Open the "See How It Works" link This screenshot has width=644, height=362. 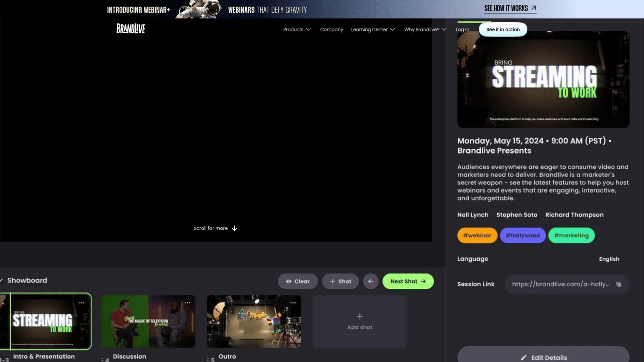(x=510, y=9)
